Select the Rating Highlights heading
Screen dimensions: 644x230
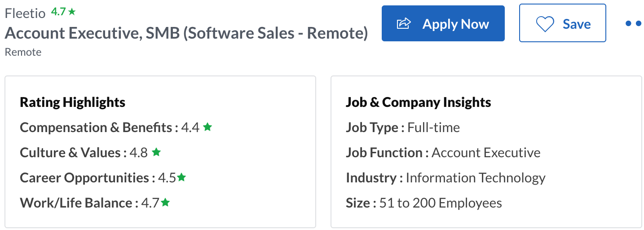click(x=73, y=102)
